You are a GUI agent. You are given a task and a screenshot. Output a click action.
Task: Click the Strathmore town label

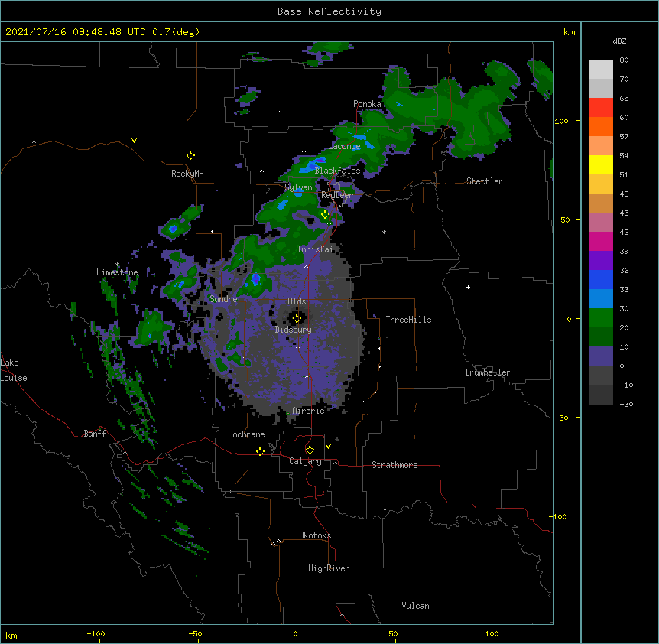point(394,465)
